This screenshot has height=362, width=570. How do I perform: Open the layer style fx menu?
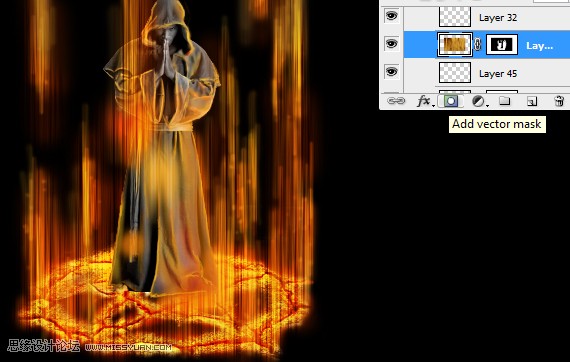tap(425, 101)
